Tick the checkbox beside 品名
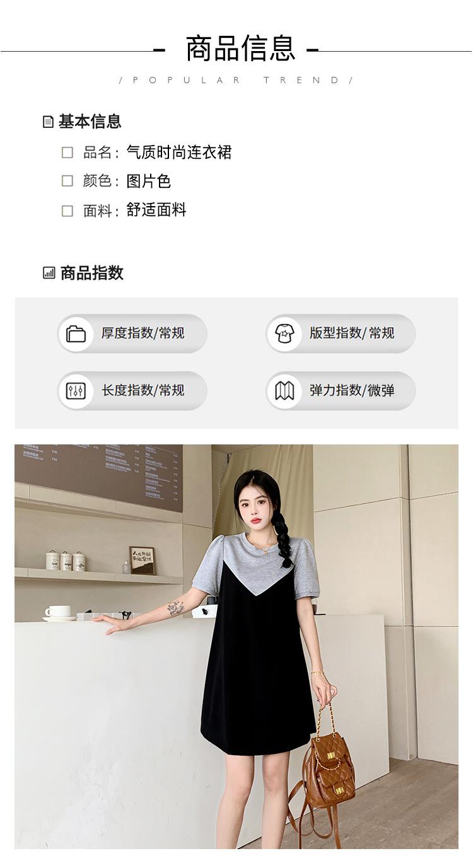This screenshot has width=473, height=868. 67,153
